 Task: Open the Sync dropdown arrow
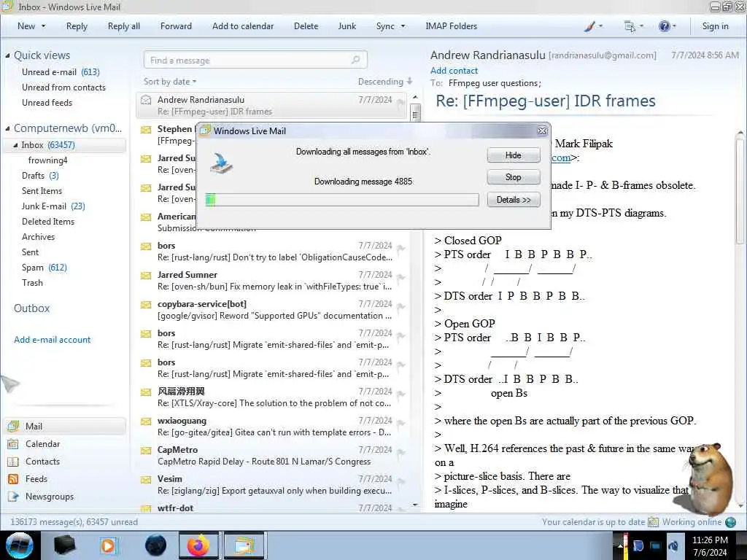point(403,26)
